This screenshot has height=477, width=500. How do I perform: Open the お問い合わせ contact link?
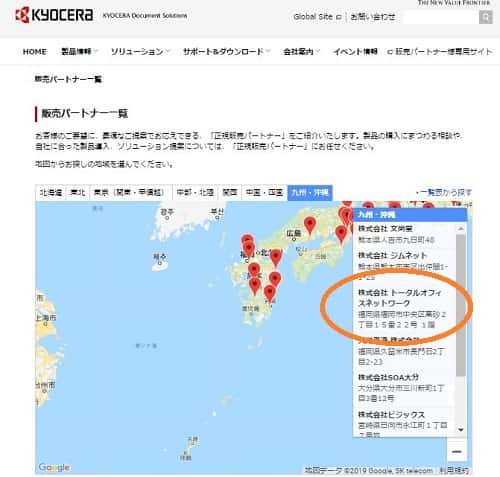point(373,17)
